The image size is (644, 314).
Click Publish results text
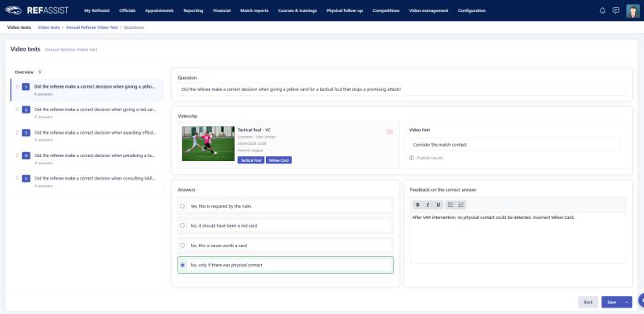click(430, 158)
